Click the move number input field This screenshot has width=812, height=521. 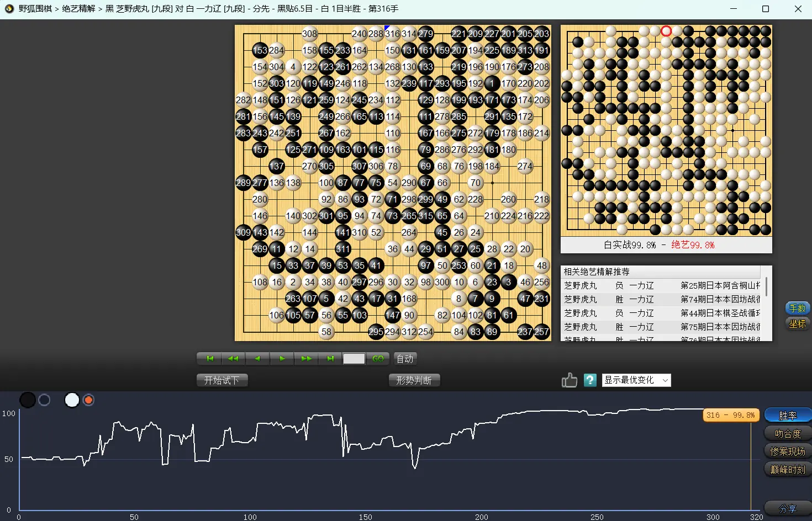click(354, 359)
